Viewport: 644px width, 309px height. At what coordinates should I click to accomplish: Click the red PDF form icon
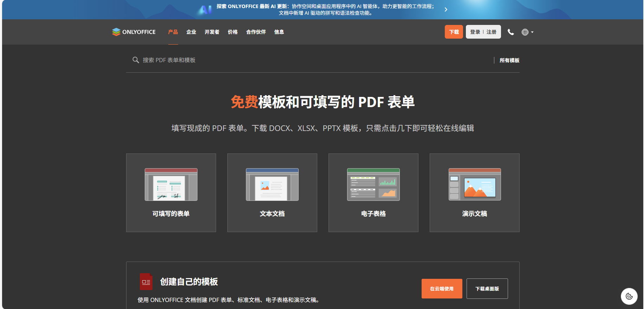(x=146, y=282)
